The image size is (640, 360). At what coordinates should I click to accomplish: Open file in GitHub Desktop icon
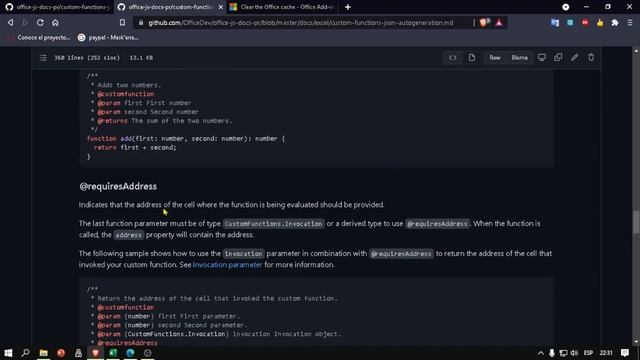pyautogui.click(x=542, y=58)
